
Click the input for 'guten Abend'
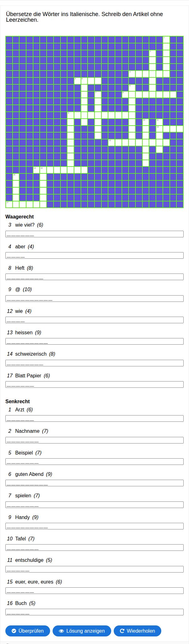[94, 483]
